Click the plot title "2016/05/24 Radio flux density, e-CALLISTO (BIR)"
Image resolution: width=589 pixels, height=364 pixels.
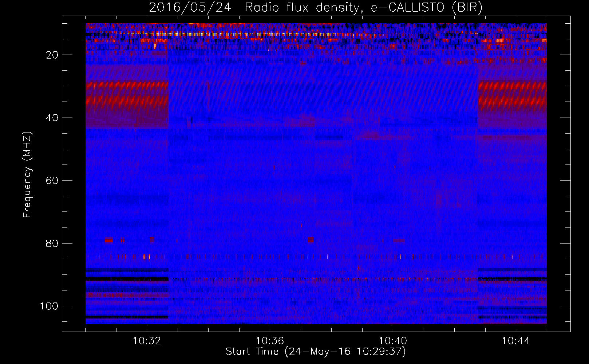[316, 7]
